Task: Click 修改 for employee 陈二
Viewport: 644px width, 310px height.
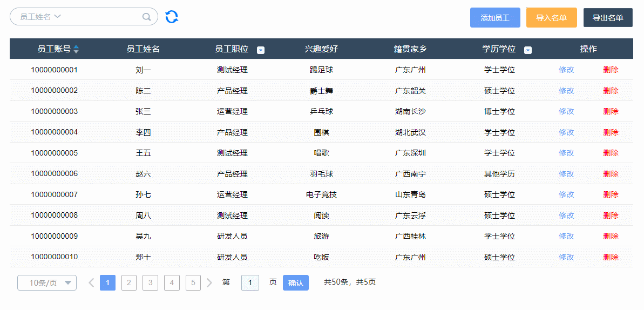Action: (x=566, y=91)
